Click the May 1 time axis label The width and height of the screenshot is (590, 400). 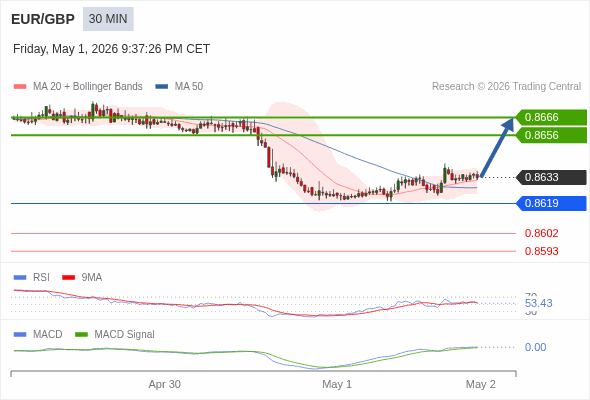(337, 384)
